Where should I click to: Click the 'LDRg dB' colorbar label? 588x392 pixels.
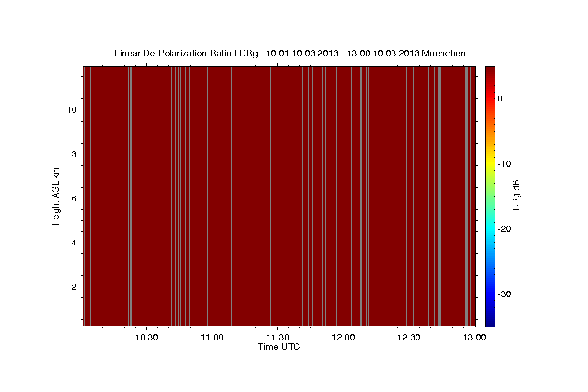[x=516, y=196]
